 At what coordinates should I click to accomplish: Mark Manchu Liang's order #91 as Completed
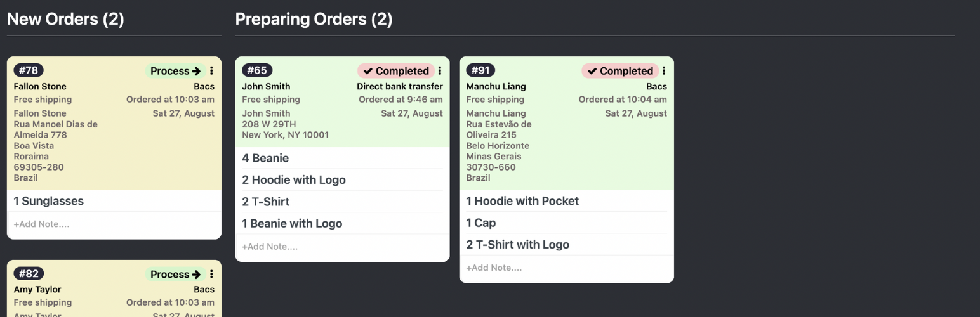pos(620,71)
